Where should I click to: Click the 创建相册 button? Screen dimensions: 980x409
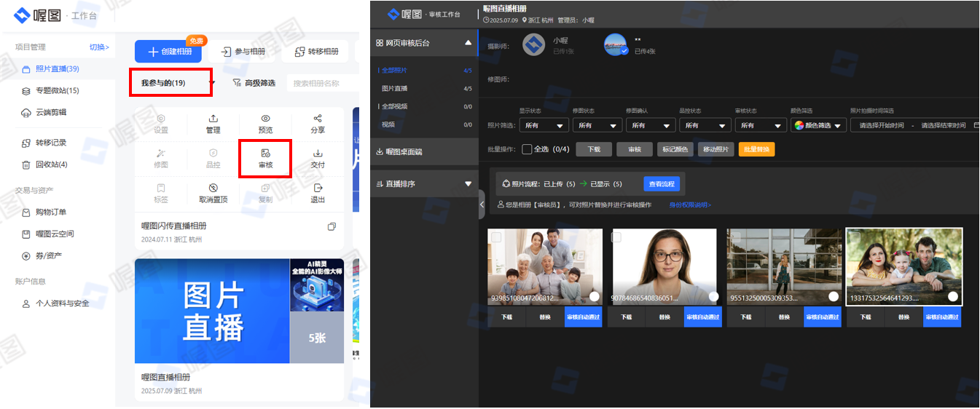[168, 52]
